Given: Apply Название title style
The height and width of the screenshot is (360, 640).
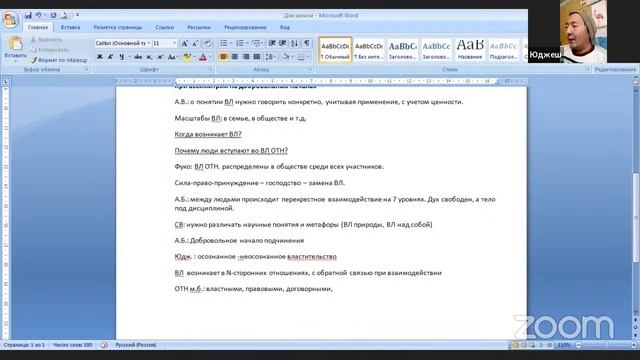Looking at the screenshot, I should pyautogui.click(x=470, y=50).
